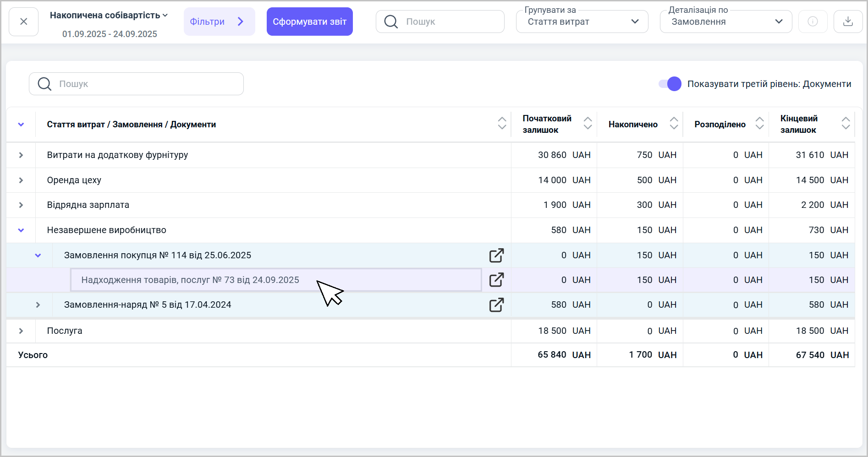Collapse the Незавершене виробництво row
This screenshot has width=868, height=457.
point(21,230)
